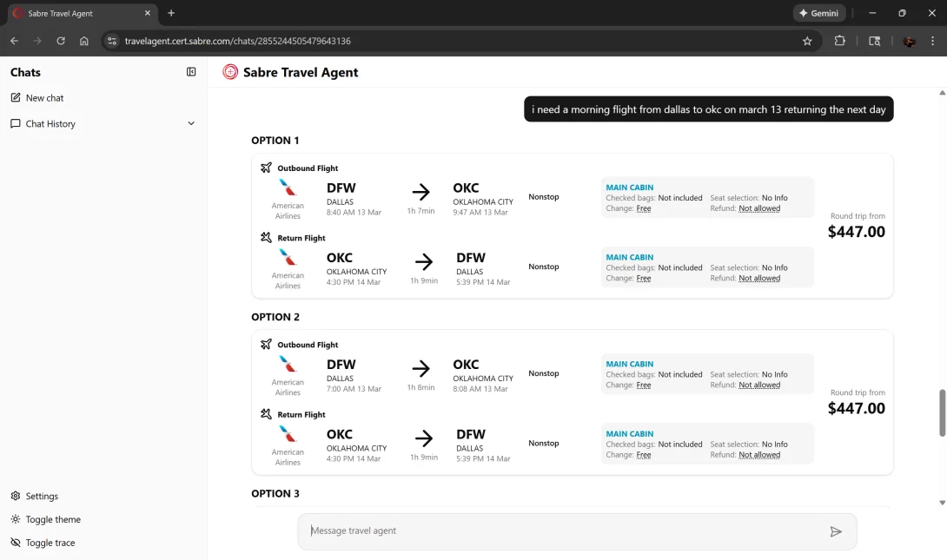This screenshot has width=947, height=560.
Task: Click Refund Not allowed on Option 1 return
Action: pos(759,278)
